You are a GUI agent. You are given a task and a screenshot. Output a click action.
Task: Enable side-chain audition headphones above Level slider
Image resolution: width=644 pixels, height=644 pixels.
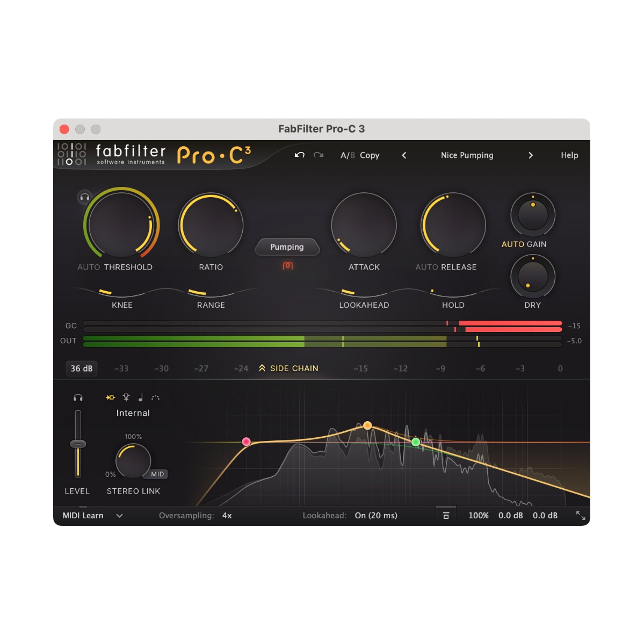pos(78,398)
